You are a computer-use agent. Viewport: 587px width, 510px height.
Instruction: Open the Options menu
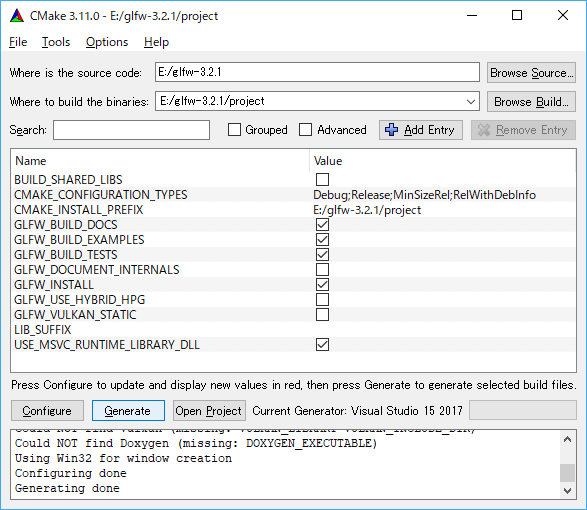[x=107, y=42]
